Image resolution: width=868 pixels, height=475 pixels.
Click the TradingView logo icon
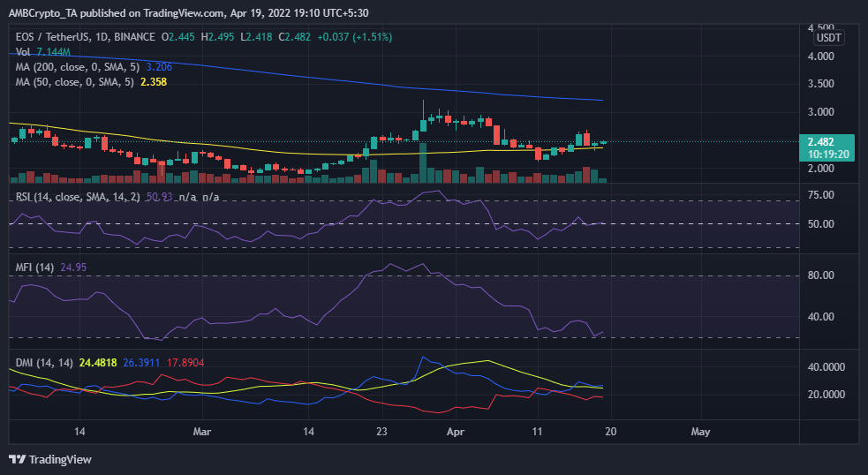pyautogui.click(x=17, y=459)
